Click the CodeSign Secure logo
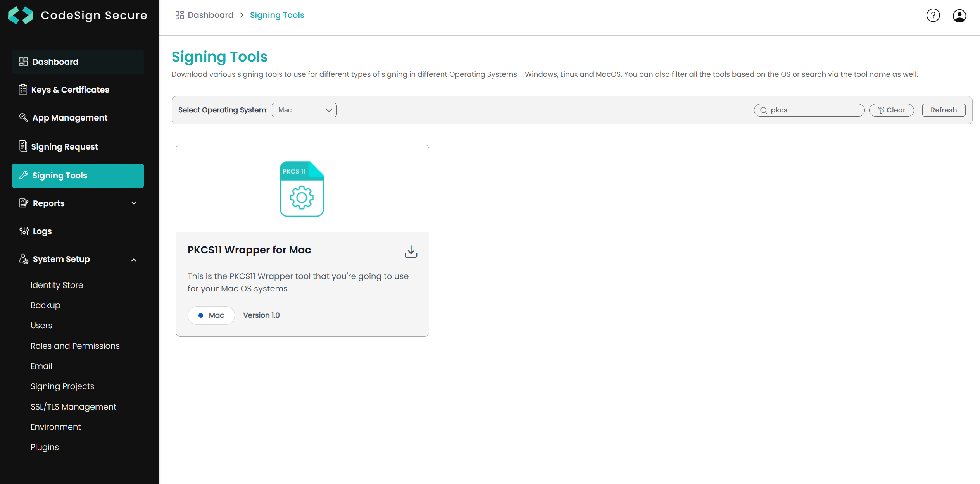Viewport: 980px width, 484px height. coord(21,15)
